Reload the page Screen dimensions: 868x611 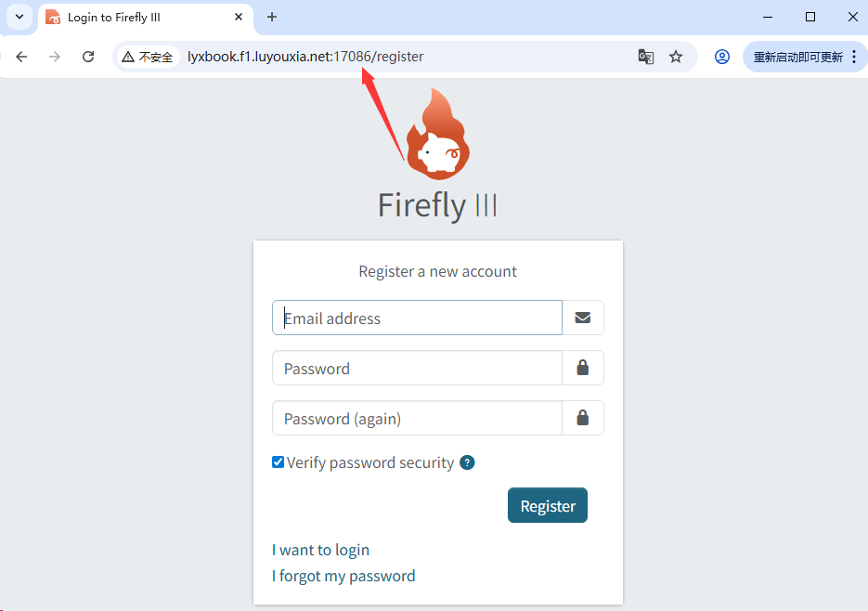(x=88, y=57)
